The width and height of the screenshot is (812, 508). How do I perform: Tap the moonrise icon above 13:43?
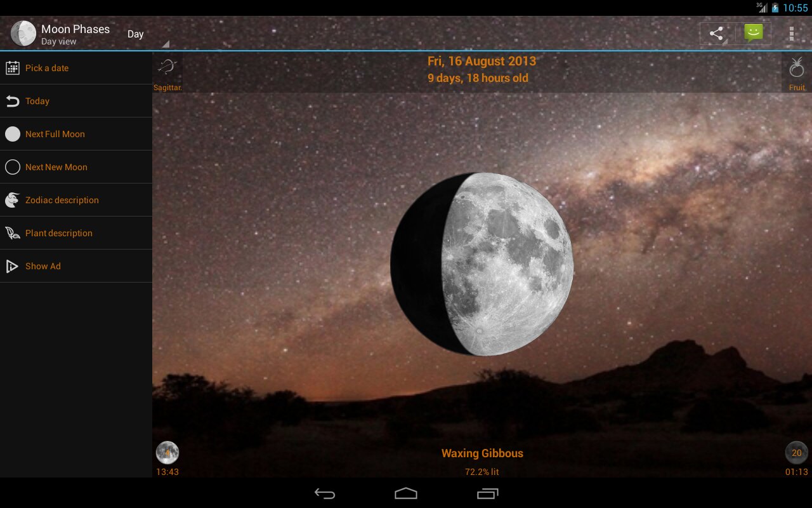pyautogui.click(x=167, y=453)
